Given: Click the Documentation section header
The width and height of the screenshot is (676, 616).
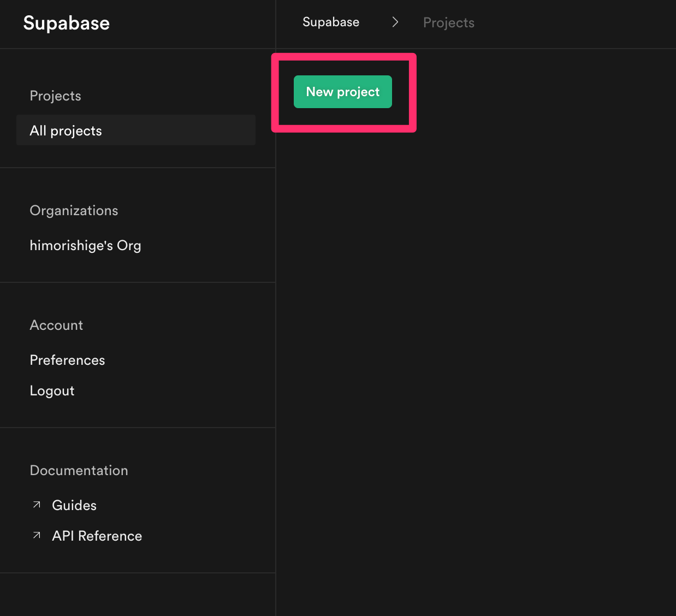Looking at the screenshot, I should [79, 470].
